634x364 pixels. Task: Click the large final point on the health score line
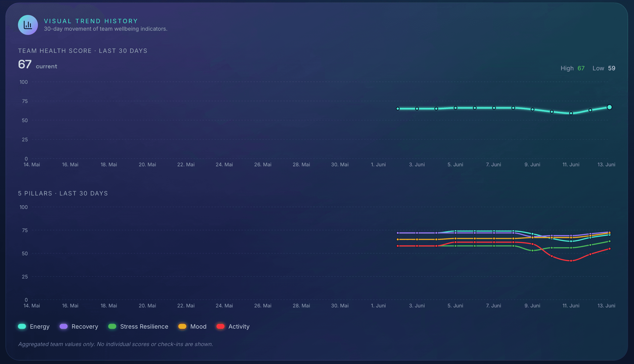[x=610, y=107]
